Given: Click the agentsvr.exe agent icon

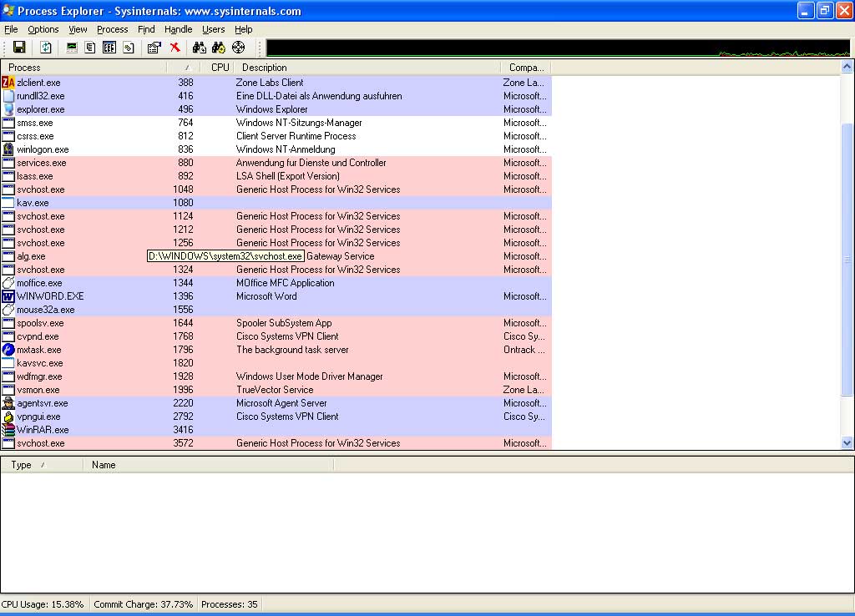Looking at the screenshot, I should point(8,403).
